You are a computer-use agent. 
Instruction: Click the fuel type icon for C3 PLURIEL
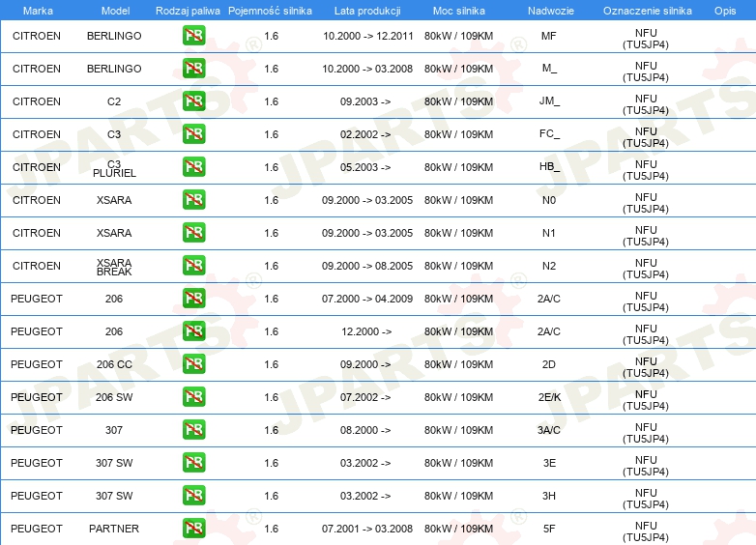tap(193, 167)
